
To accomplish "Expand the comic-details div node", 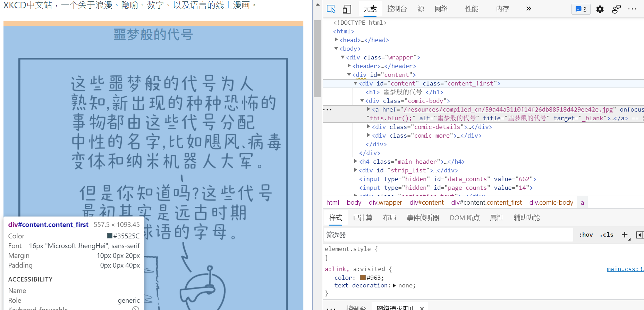I will point(368,127).
